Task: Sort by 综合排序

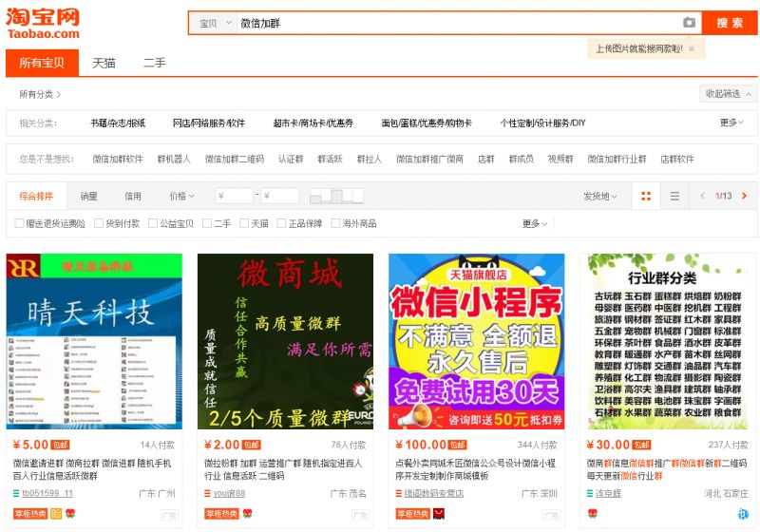Action: tap(36, 196)
